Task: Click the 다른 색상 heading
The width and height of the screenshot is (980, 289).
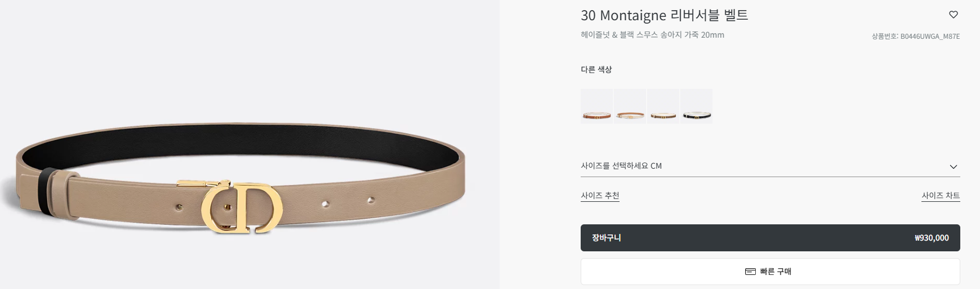Action: (x=596, y=70)
